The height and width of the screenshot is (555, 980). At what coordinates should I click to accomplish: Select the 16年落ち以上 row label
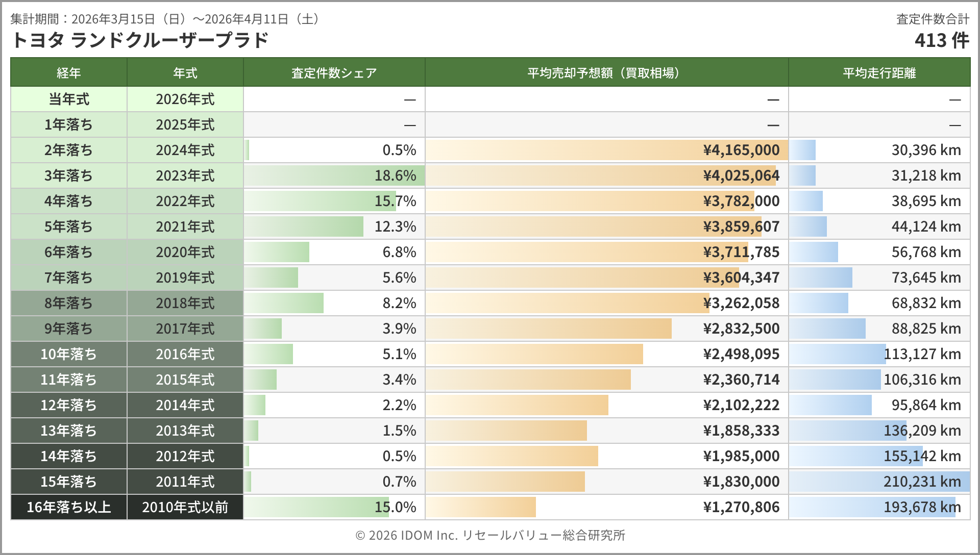pyautogui.click(x=68, y=507)
